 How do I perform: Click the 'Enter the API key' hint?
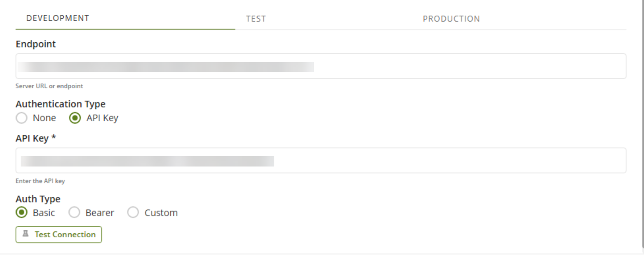pos(40,181)
